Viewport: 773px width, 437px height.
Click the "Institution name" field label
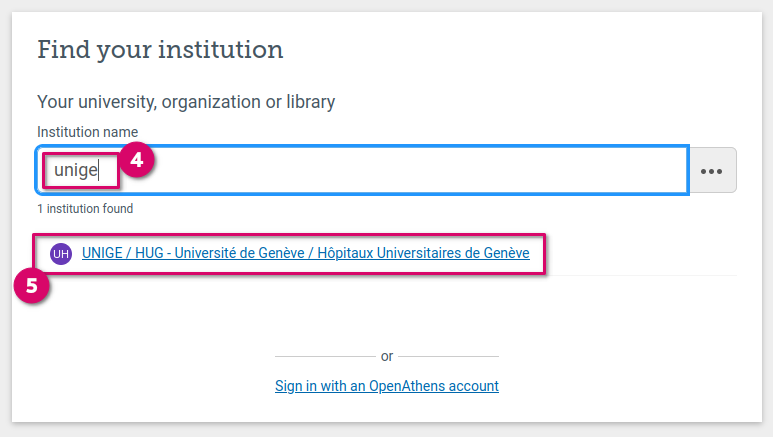point(88,132)
